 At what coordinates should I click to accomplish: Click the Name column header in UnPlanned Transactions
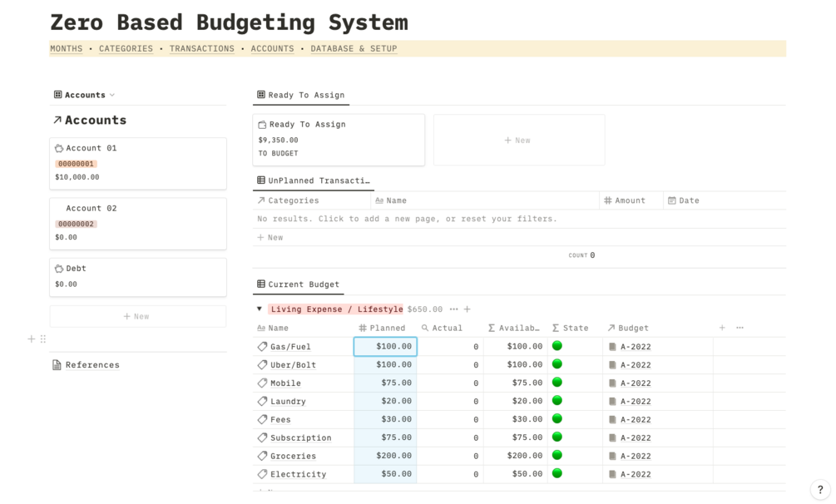pos(485,200)
